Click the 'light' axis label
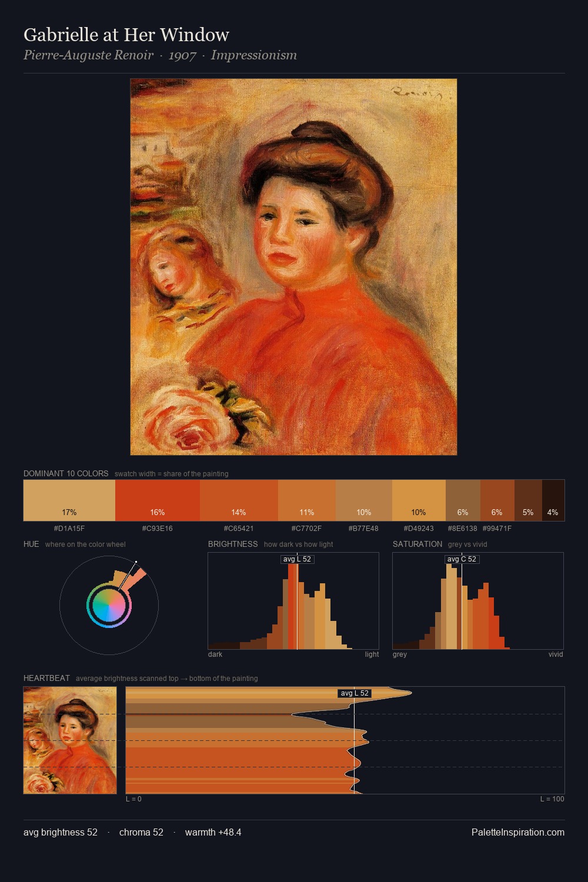 372,654
